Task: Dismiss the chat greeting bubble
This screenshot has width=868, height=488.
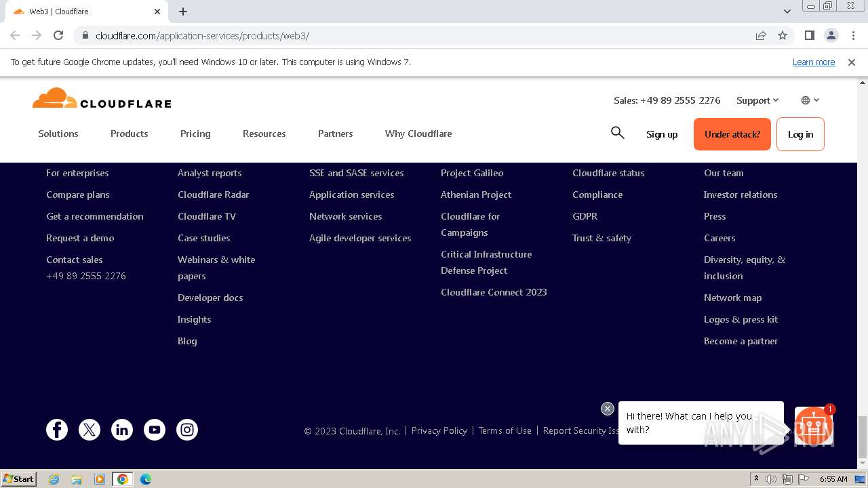Action: pos(608,409)
